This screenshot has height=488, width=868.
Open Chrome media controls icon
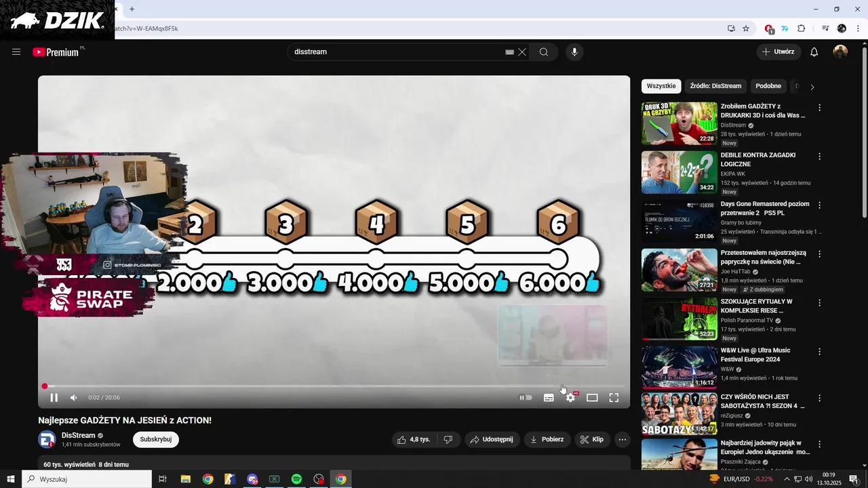coord(825,28)
